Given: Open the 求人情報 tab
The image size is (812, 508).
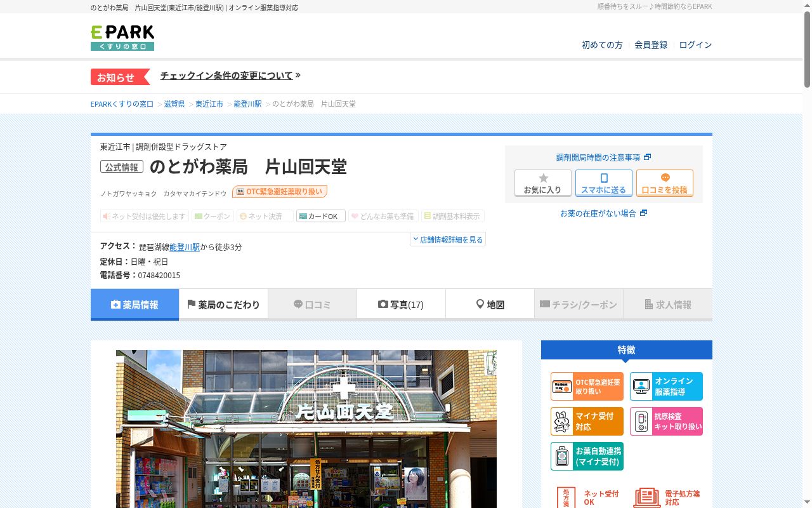Looking at the screenshot, I should [x=668, y=304].
